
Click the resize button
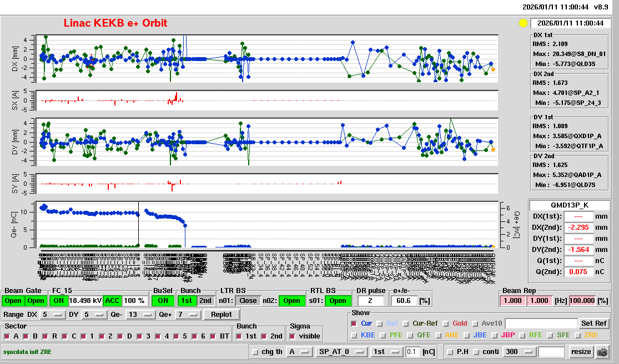pyautogui.click(x=581, y=352)
